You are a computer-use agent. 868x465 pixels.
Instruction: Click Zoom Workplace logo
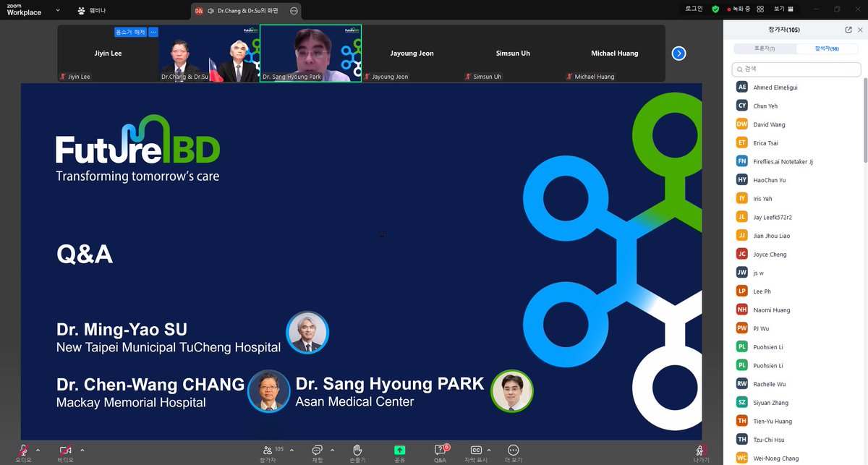pyautogui.click(x=24, y=9)
